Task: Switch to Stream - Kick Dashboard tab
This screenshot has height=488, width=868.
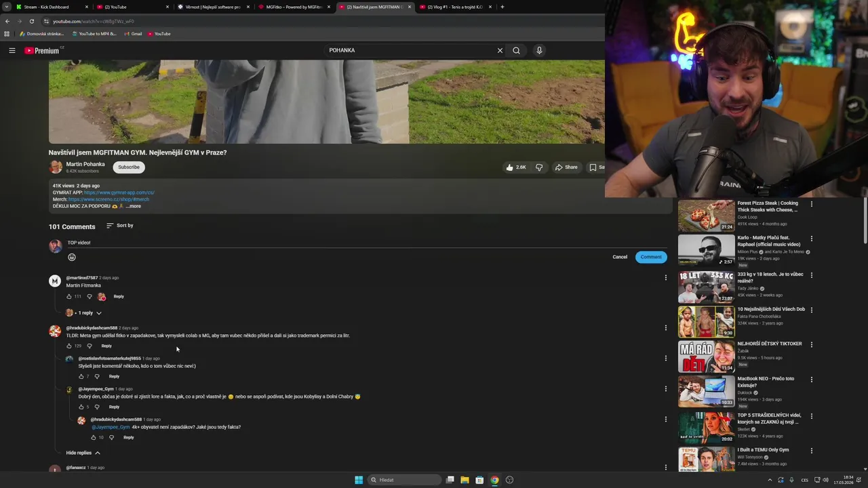Action: click(52, 7)
